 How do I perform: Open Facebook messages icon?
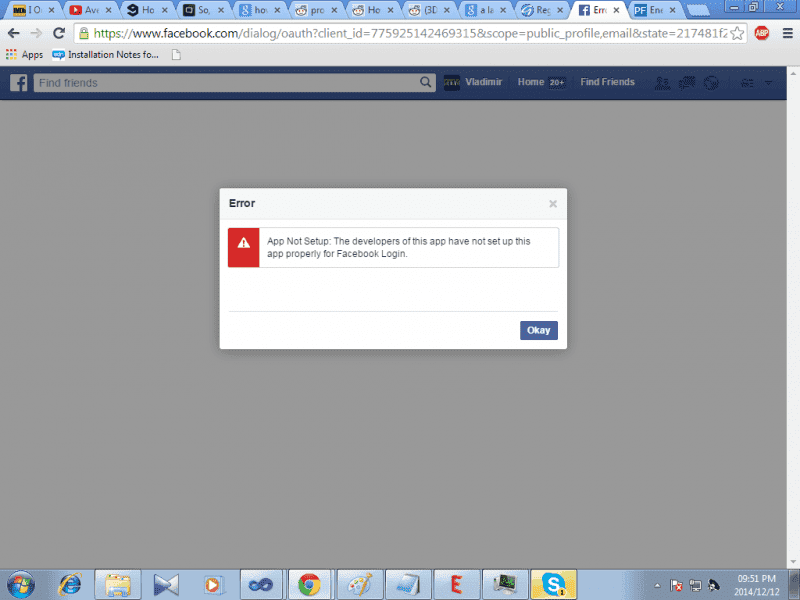[687, 83]
